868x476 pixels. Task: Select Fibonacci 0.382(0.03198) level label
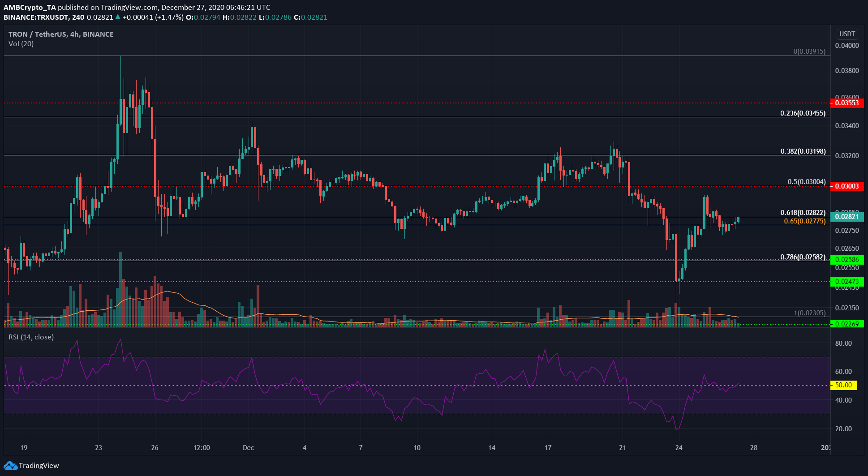(803, 151)
